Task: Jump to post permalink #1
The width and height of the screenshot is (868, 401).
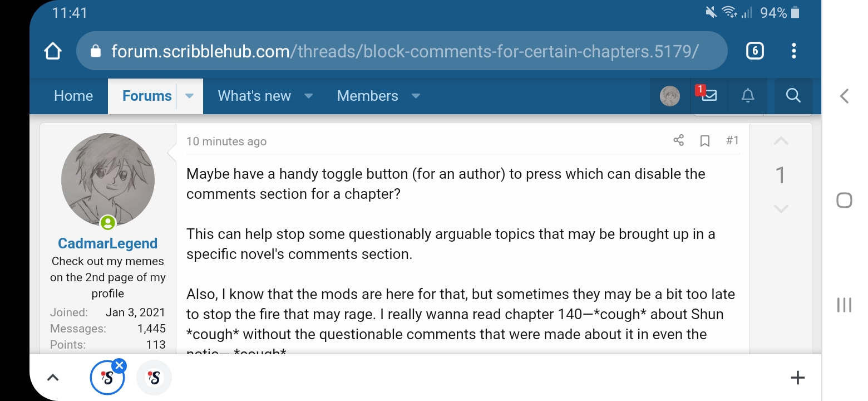Action: click(732, 141)
